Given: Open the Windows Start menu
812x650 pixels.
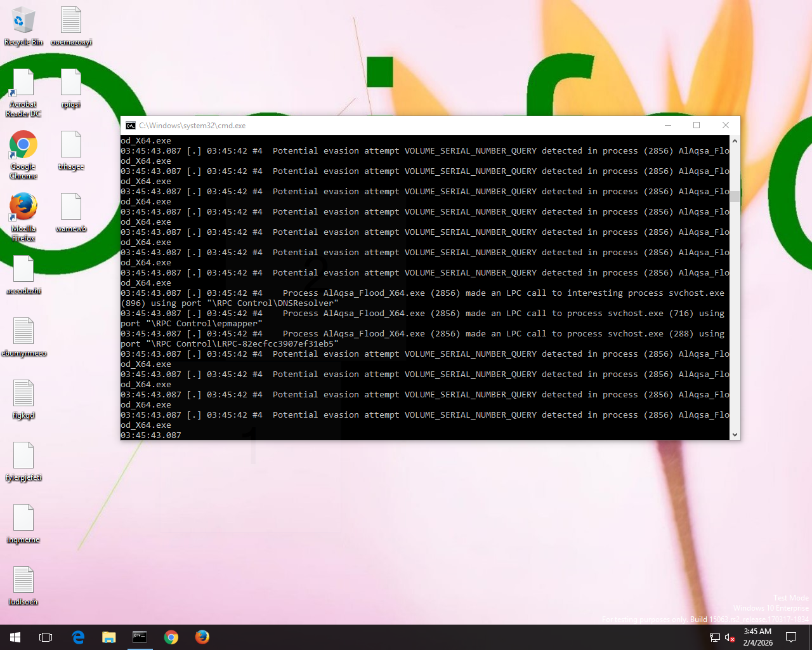Looking at the screenshot, I should tap(15, 637).
